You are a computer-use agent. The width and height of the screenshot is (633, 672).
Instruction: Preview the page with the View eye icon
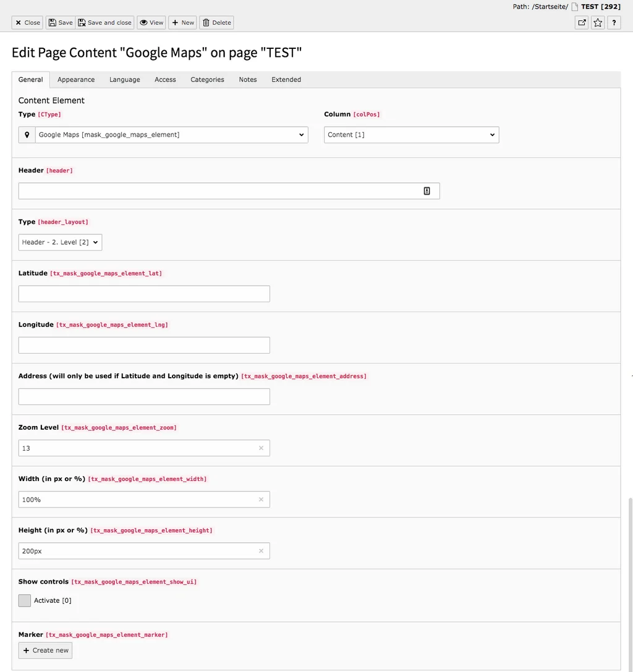click(x=151, y=22)
